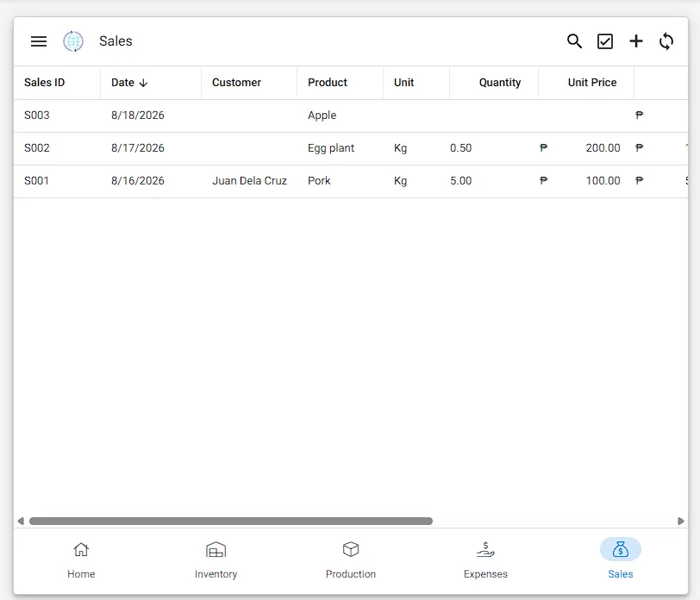The image size is (700, 600).
Task: Click the horizontal scrollbar thumb
Action: click(231, 521)
